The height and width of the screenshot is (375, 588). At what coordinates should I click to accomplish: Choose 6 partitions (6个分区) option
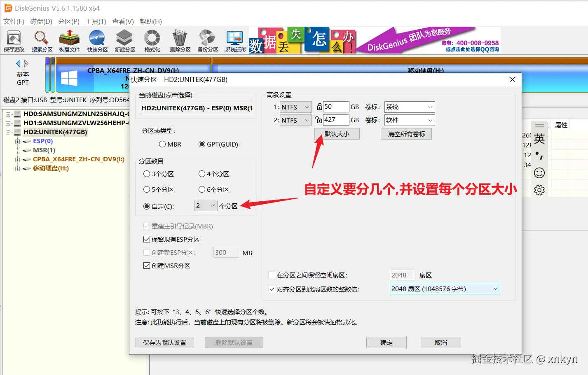[x=202, y=189]
